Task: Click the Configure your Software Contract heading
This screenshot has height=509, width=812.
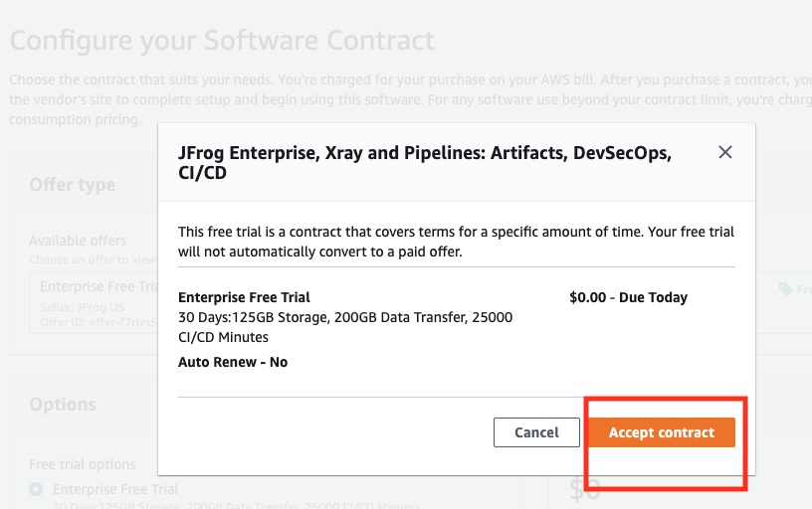Action: click(222, 41)
